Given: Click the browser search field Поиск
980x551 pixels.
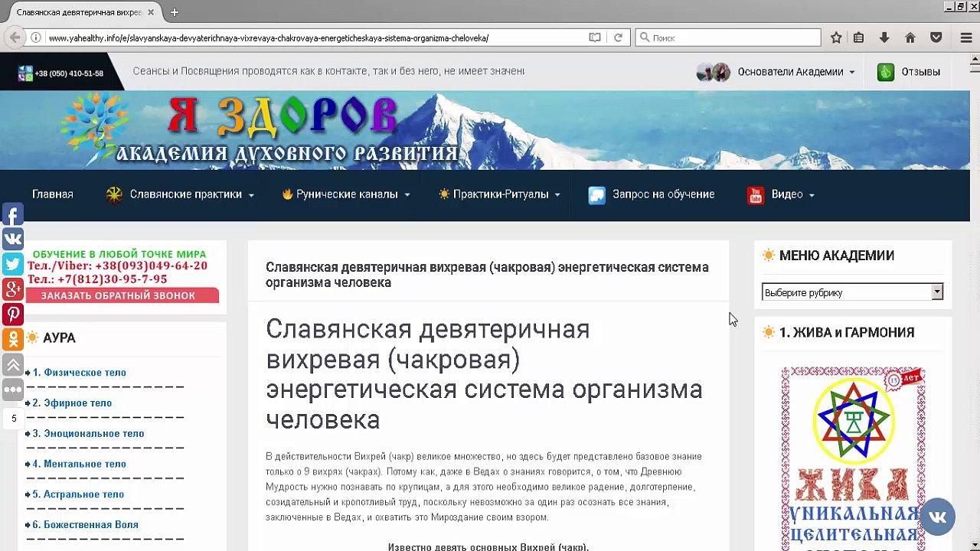Looking at the screenshot, I should [728, 37].
